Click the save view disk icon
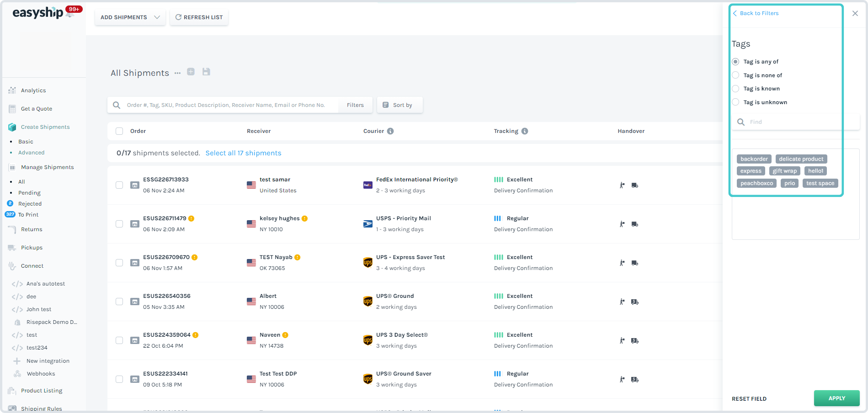 coord(207,72)
